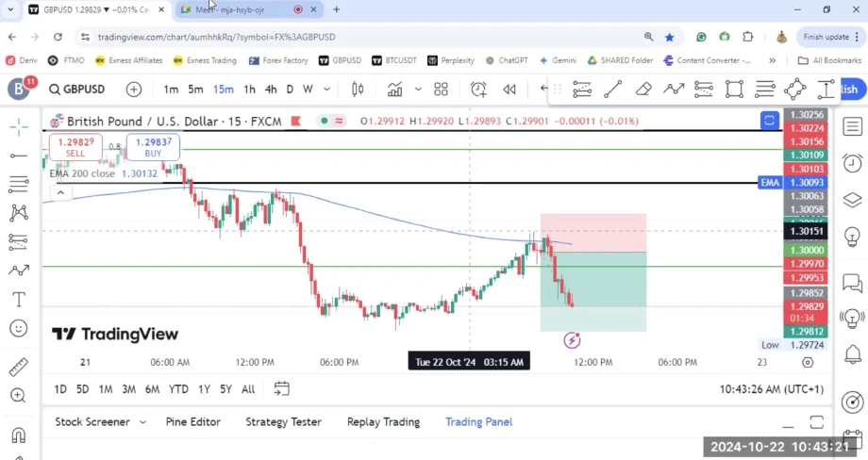Select the trend line tool in floating toolbar
The image size is (868, 460).
tap(613, 89)
